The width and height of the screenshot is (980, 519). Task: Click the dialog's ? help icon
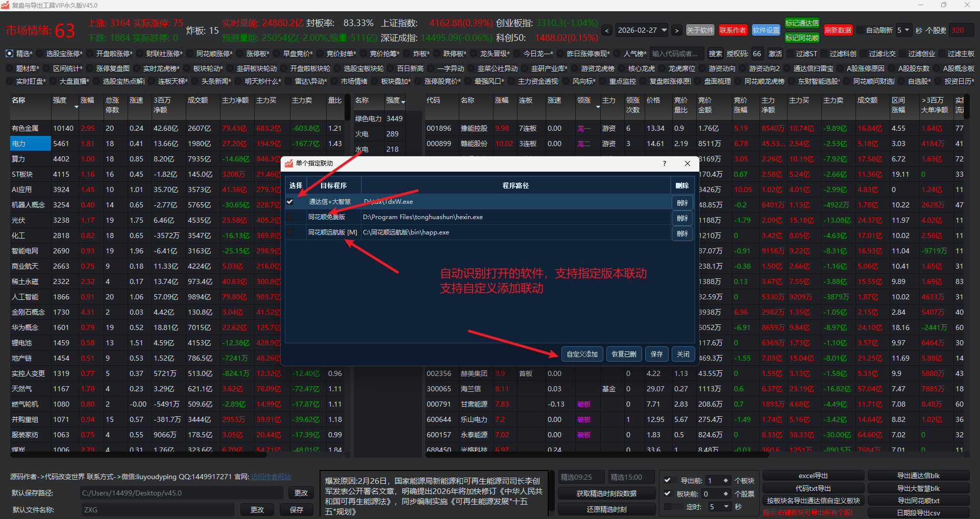(664, 163)
